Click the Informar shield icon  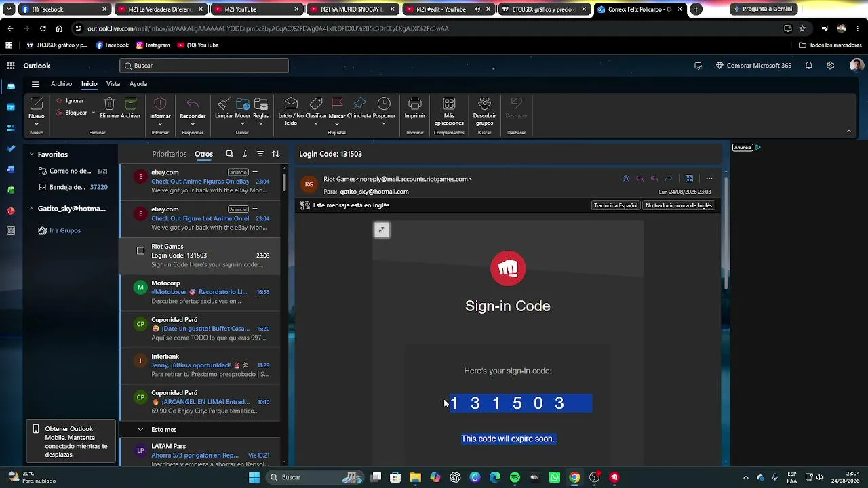160,104
